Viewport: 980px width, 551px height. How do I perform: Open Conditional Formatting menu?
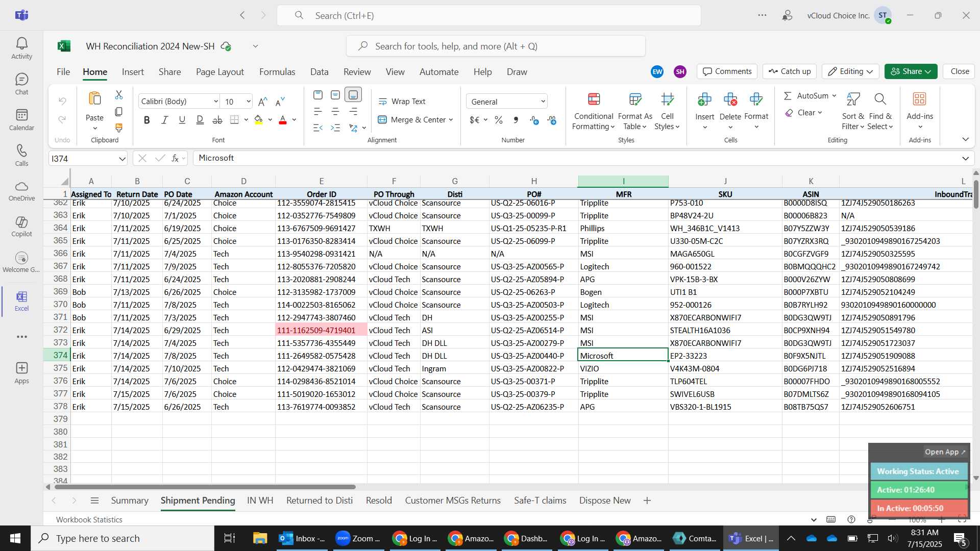point(594,112)
